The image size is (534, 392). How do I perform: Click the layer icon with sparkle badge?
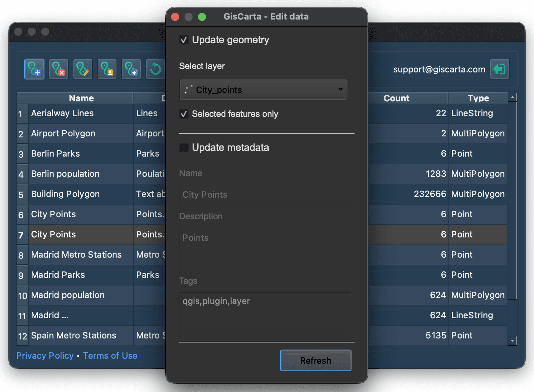tap(131, 69)
